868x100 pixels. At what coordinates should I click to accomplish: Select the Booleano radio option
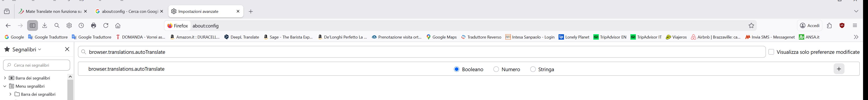coord(457,69)
